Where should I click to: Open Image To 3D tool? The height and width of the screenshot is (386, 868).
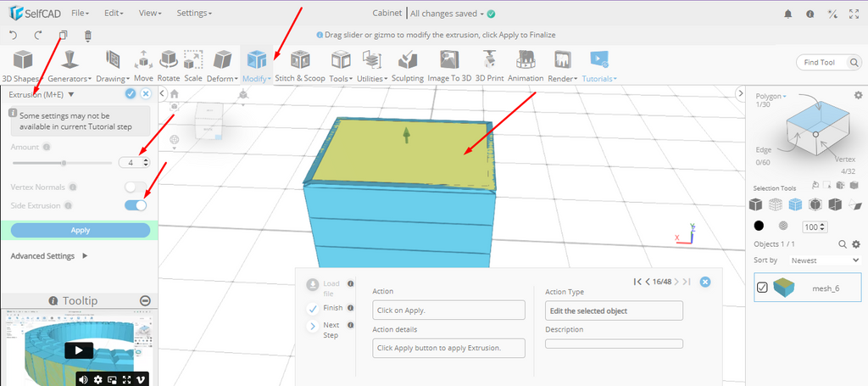pos(449,65)
